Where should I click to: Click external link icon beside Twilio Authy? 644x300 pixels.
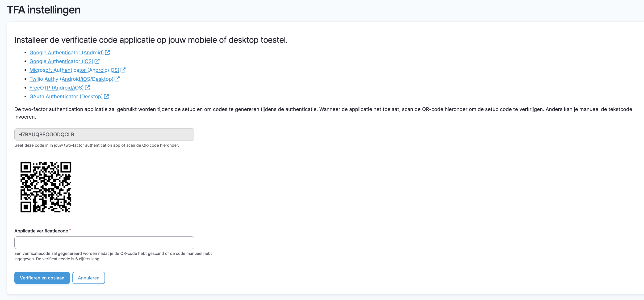[x=117, y=79]
